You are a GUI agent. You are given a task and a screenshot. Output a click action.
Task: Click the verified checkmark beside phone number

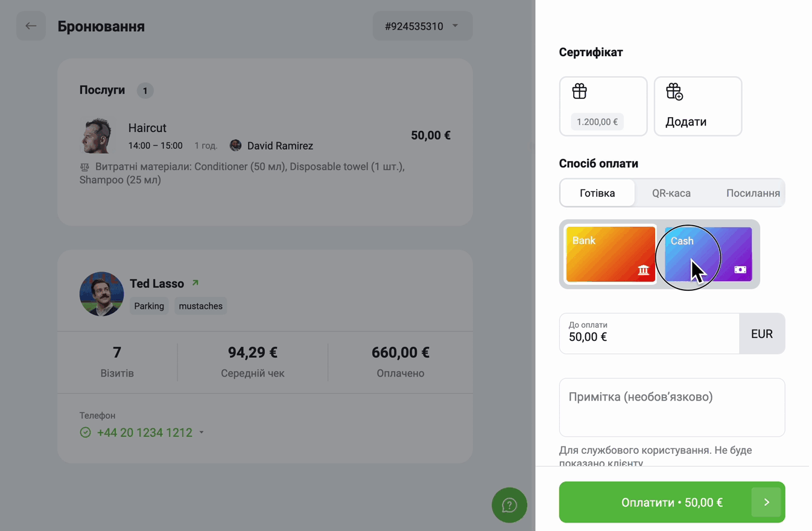click(x=85, y=433)
